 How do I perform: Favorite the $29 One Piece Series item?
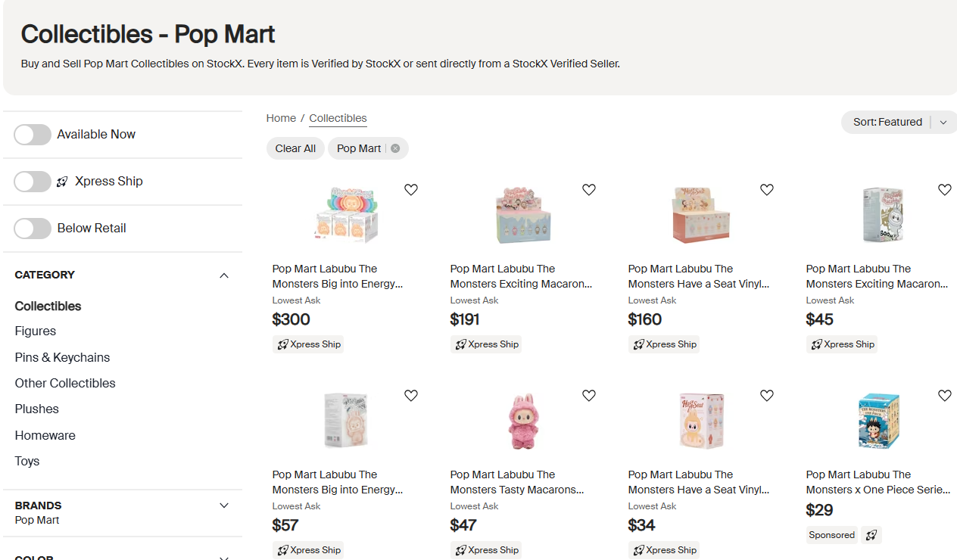point(944,396)
